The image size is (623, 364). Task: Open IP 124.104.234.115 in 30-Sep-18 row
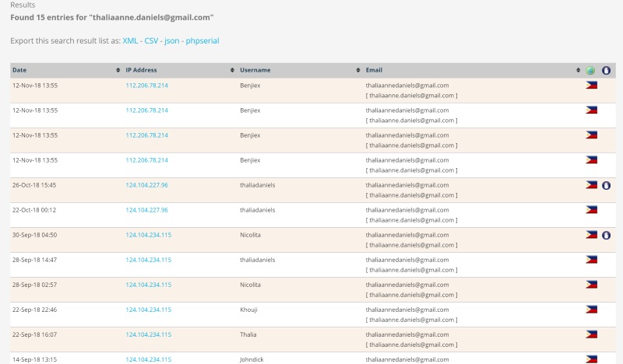(148, 235)
